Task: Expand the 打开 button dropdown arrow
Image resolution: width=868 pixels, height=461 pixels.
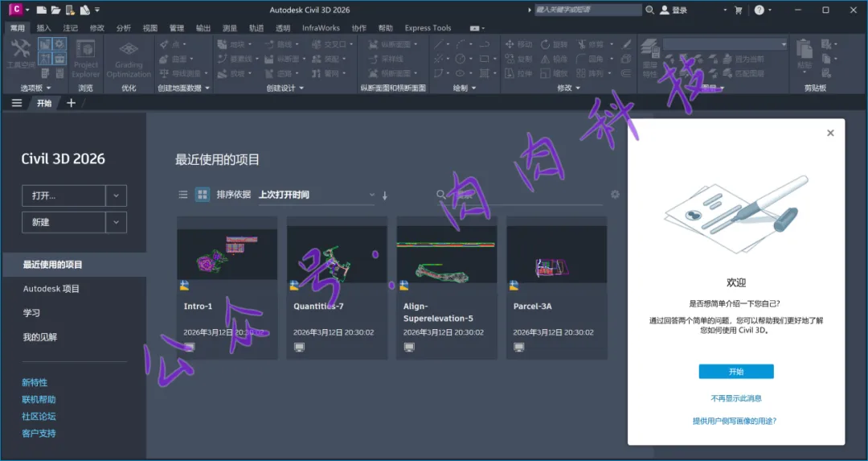Action: (117, 196)
